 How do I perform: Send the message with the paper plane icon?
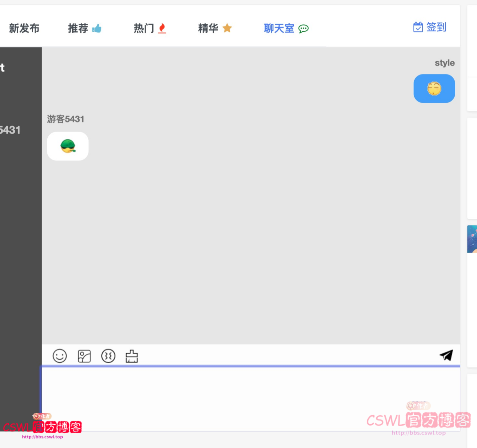pyautogui.click(x=446, y=355)
